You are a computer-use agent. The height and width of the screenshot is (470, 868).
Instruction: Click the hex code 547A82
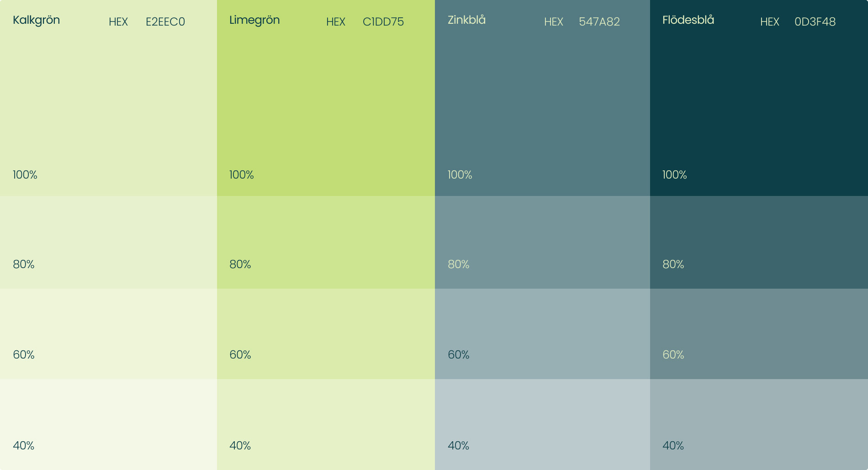pyautogui.click(x=599, y=22)
